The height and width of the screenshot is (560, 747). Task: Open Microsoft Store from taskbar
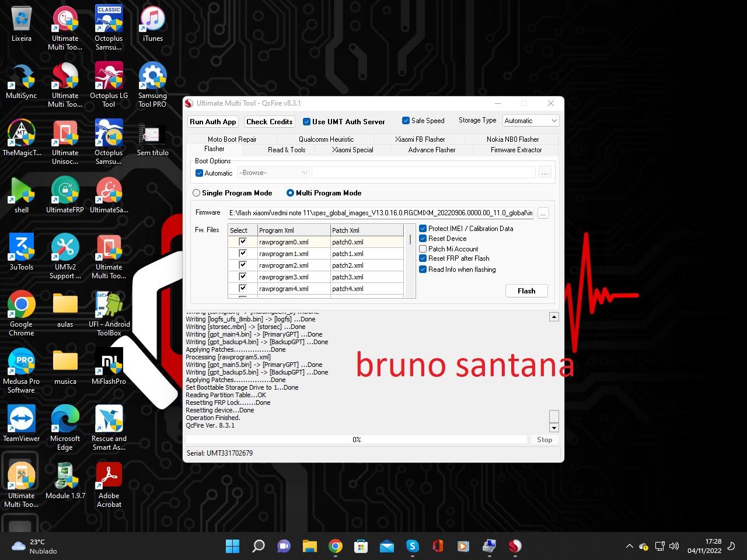[x=361, y=546]
